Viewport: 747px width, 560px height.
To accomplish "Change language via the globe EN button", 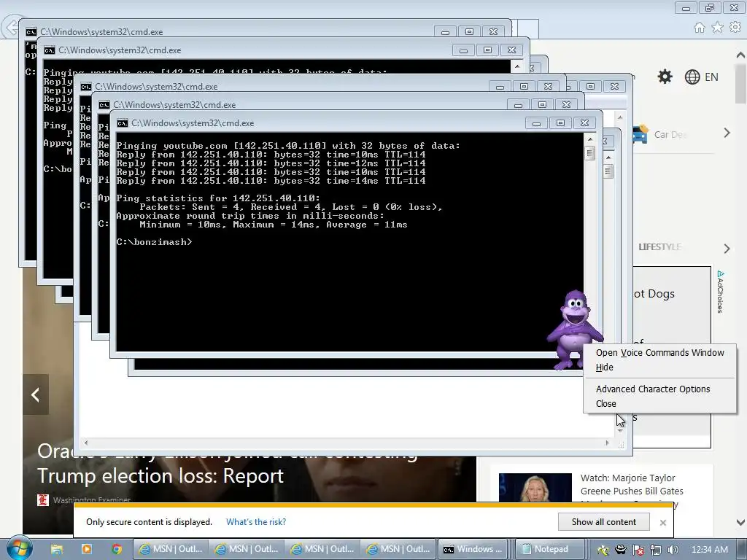I will (701, 77).
